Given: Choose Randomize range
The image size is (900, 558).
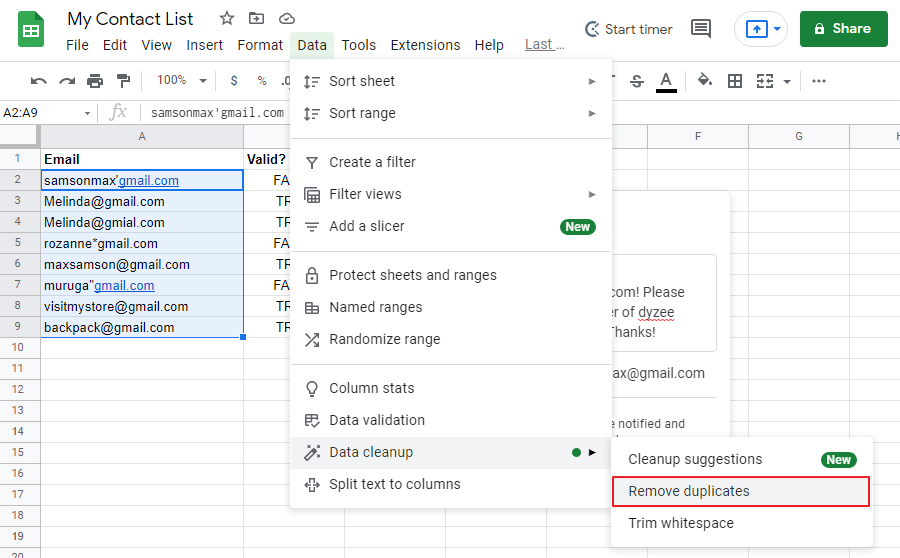Looking at the screenshot, I should pos(451,339).
